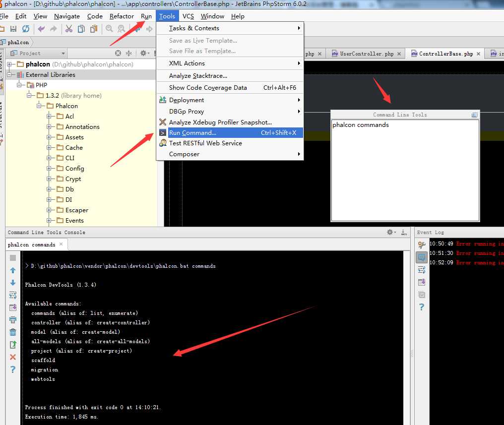This screenshot has width=504, height=425.
Task: Toggle the Event Log balloon notifications button
Action: 422,257
